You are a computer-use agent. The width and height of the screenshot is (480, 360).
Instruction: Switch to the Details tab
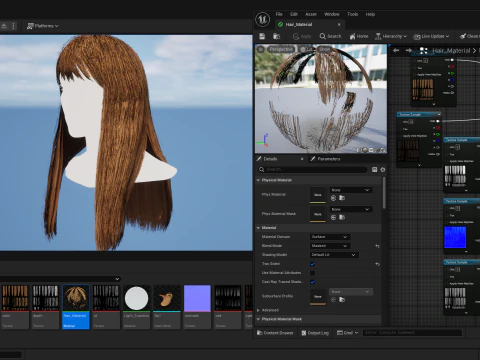click(x=270, y=159)
